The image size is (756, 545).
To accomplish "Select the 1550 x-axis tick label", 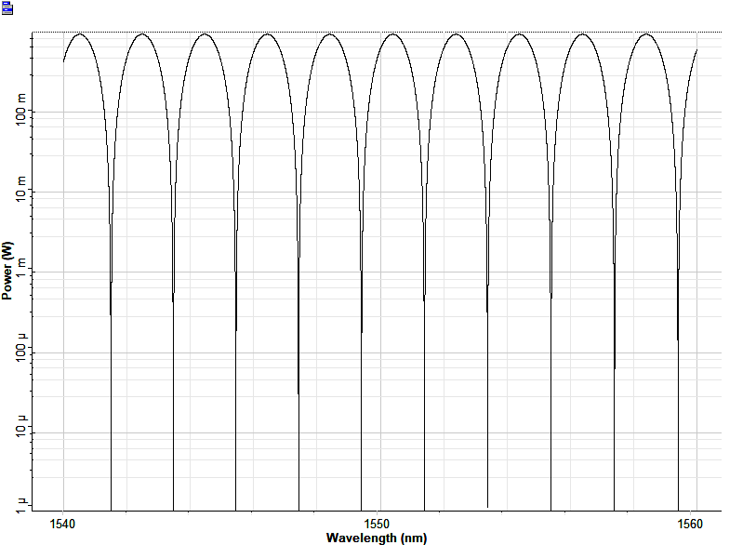I will [x=377, y=524].
